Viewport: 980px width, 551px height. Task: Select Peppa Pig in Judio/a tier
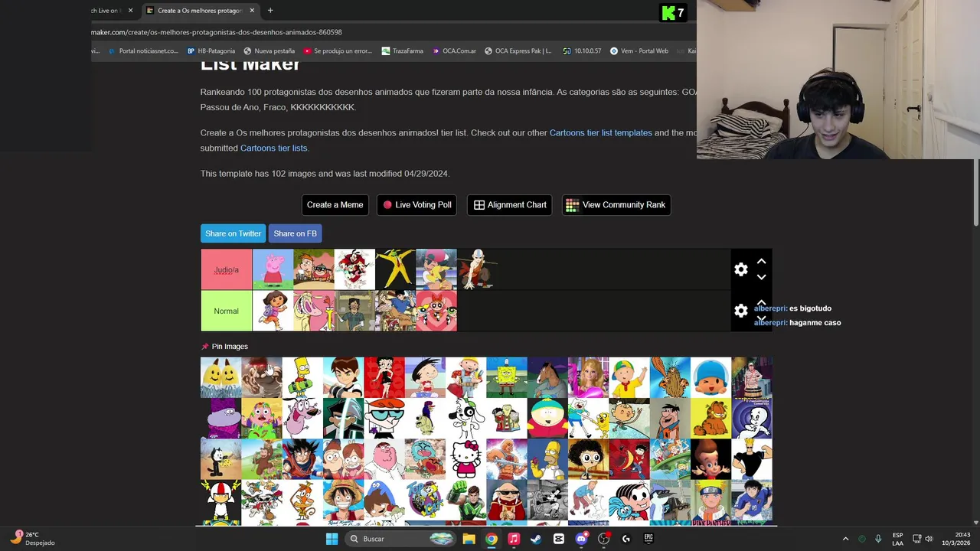[x=273, y=269]
